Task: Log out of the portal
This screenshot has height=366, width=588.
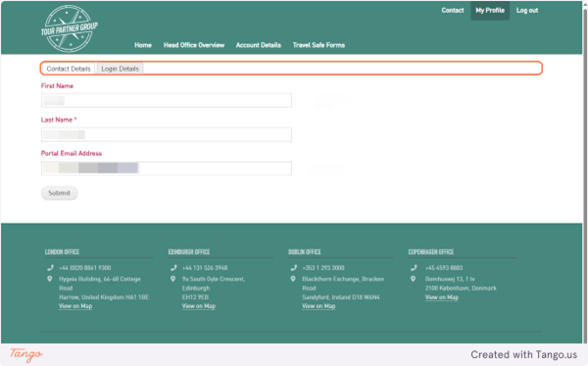Action: tap(527, 11)
